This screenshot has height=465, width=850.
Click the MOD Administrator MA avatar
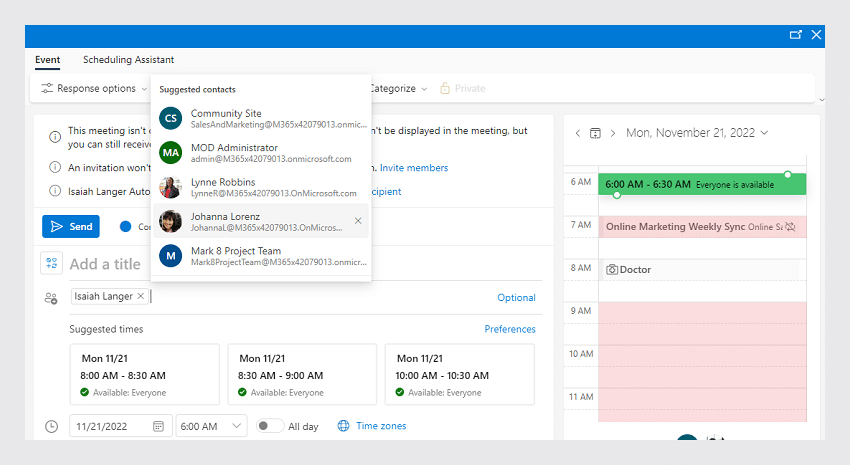(170, 153)
